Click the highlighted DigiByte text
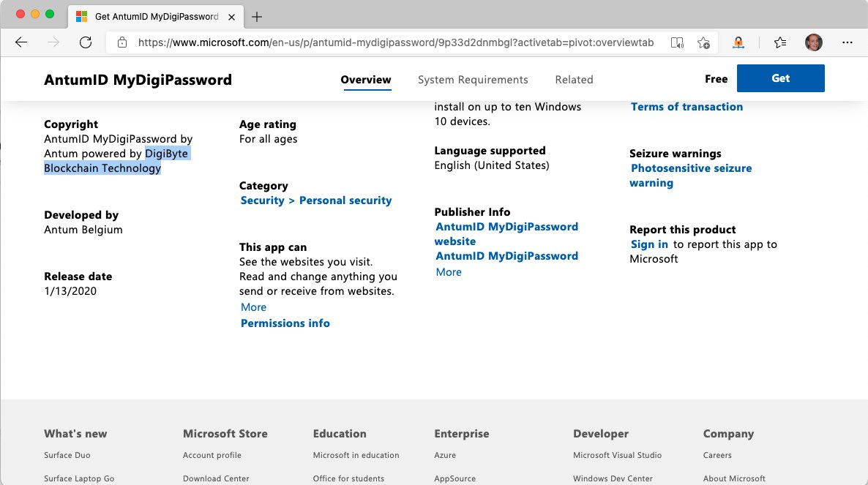This screenshot has width=868, height=485. click(x=167, y=154)
